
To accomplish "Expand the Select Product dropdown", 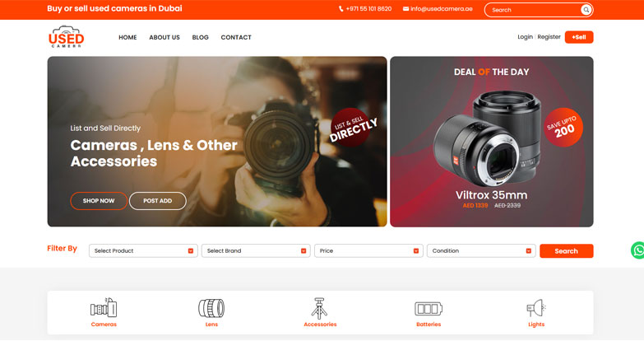I will 143,250.
